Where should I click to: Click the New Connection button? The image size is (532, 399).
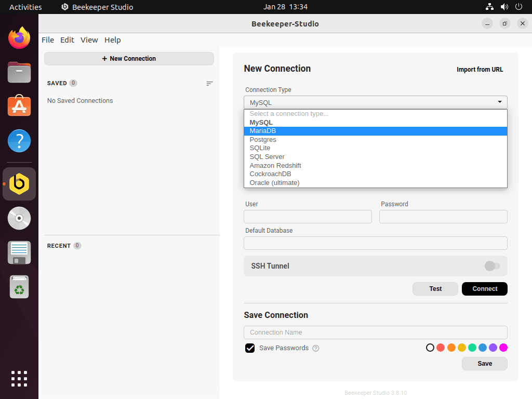tap(129, 59)
